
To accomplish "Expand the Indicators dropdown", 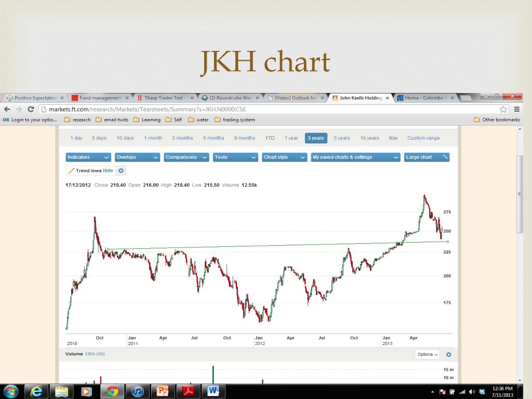I will click(x=88, y=157).
